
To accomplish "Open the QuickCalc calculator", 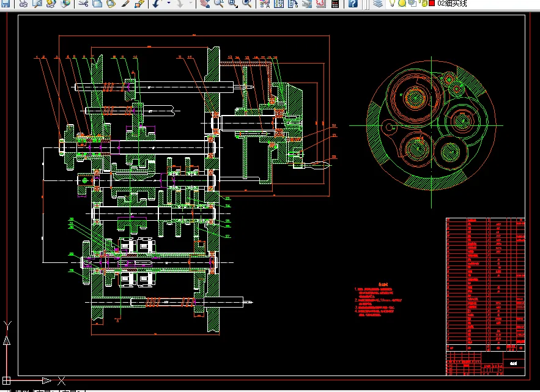I will coord(335,4).
